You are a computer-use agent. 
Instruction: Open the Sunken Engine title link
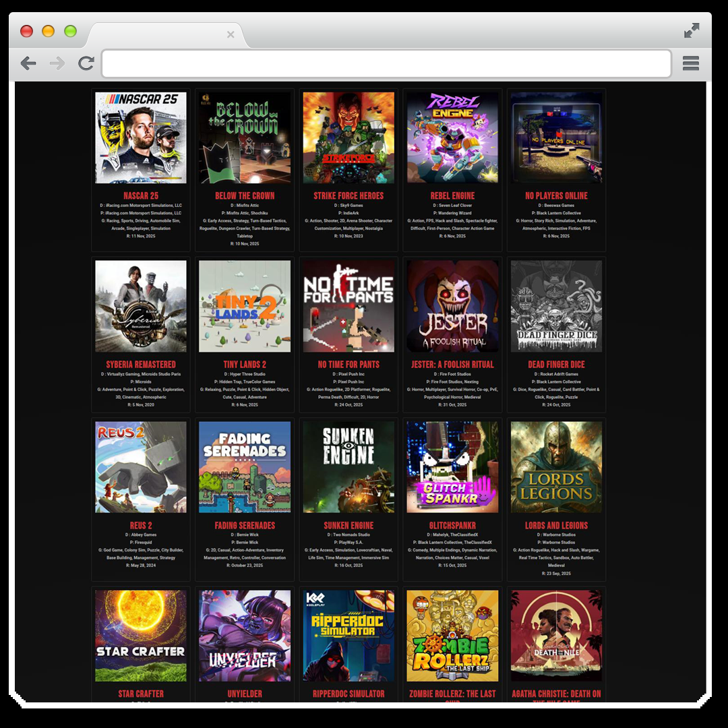coord(348,526)
